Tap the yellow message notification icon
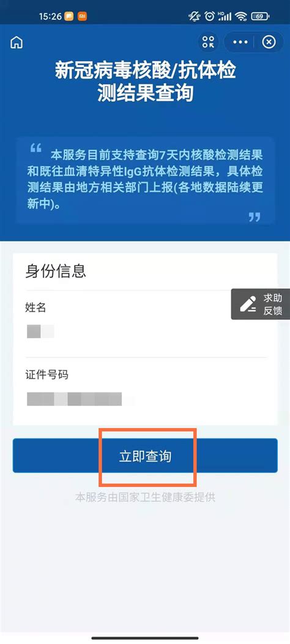 pyautogui.click(x=70, y=17)
